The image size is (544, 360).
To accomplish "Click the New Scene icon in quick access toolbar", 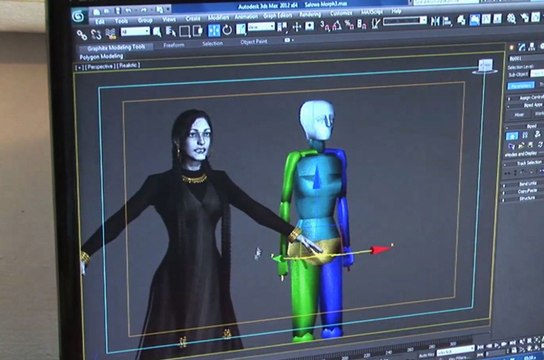I will coord(97,12).
